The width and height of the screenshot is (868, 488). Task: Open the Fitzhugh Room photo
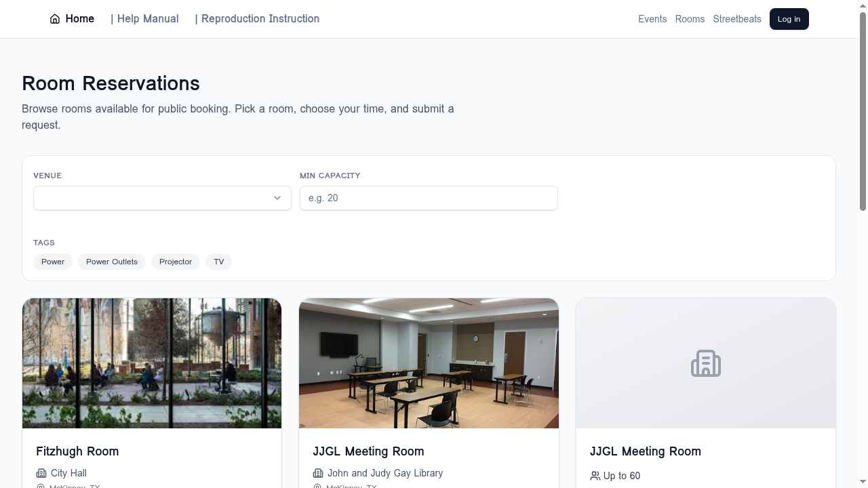[152, 363]
